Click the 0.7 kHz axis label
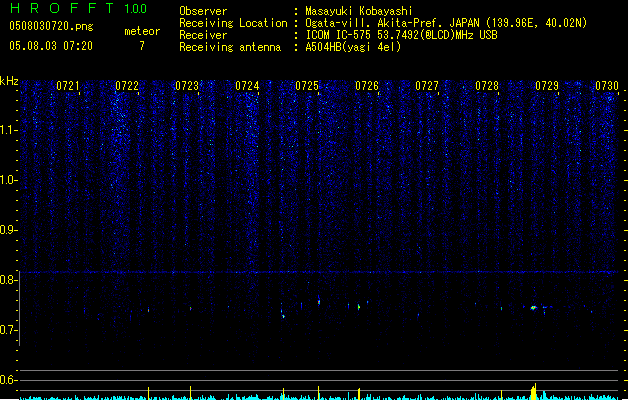The width and height of the screenshot is (629, 400). pyautogui.click(x=8, y=330)
